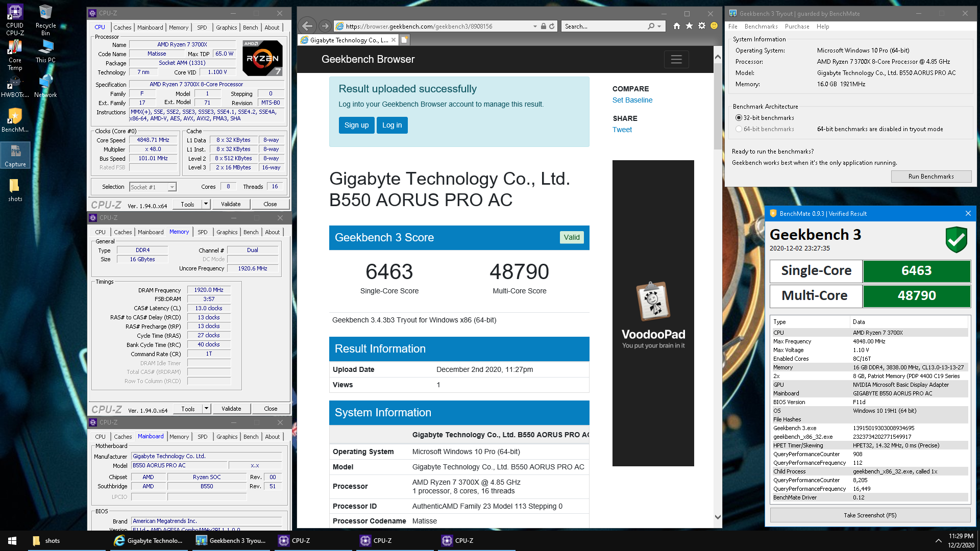Close the BenchMate Verified Result panel
The width and height of the screenshot is (980, 551).
(x=968, y=213)
